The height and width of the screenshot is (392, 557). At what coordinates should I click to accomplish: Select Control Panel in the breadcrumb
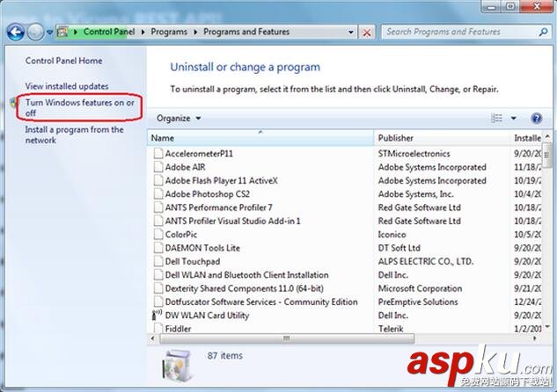(109, 32)
